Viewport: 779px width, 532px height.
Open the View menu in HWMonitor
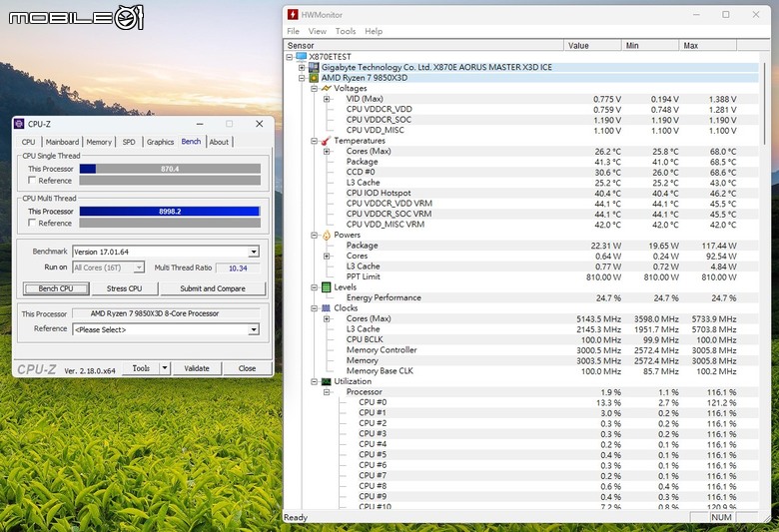(317, 31)
